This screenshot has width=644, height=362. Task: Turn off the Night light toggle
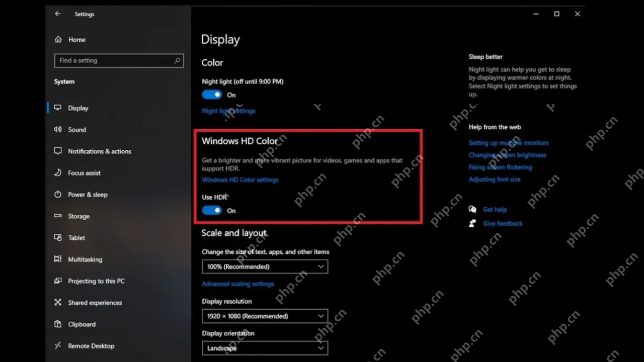pyautogui.click(x=212, y=95)
